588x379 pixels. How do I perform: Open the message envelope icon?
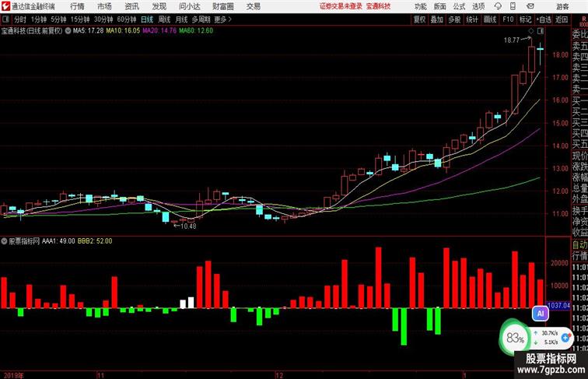tap(530, 6)
